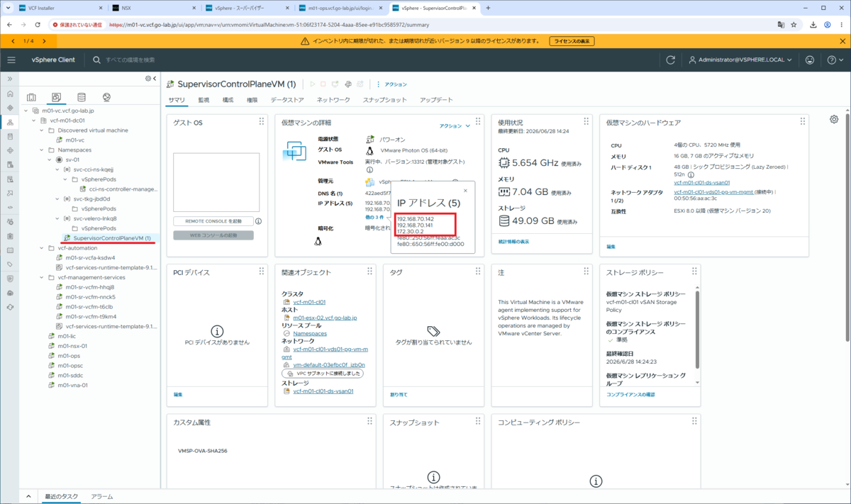Open dashboard settings gear at top right
The height and width of the screenshot is (504, 851).
(834, 119)
